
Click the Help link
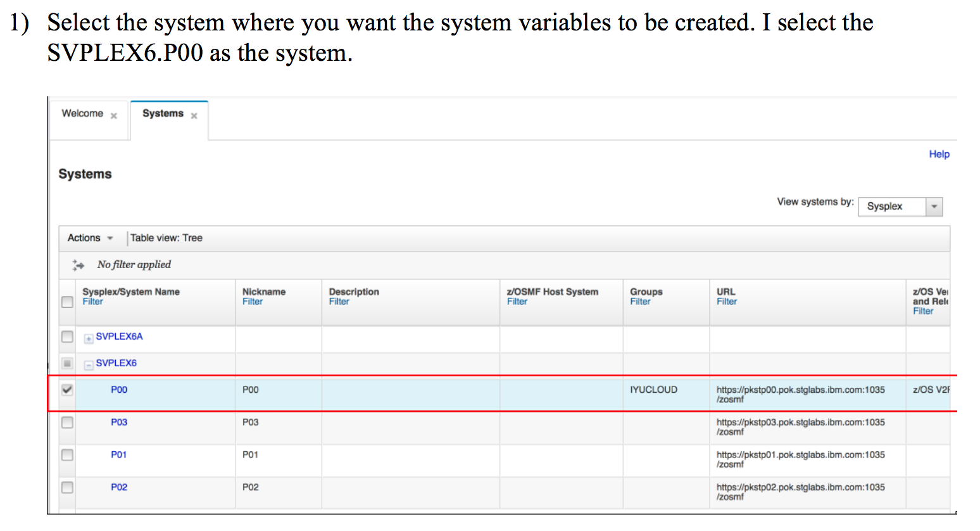tap(939, 154)
